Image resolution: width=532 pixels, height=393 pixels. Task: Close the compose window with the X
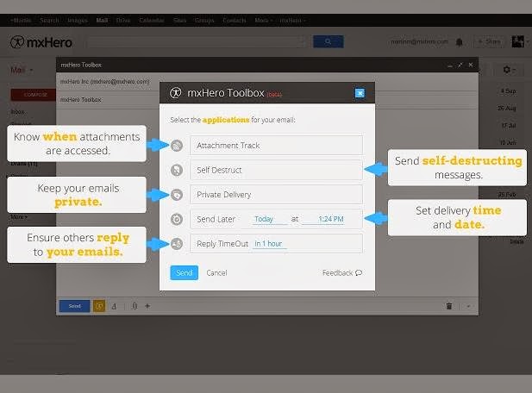coord(471,65)
